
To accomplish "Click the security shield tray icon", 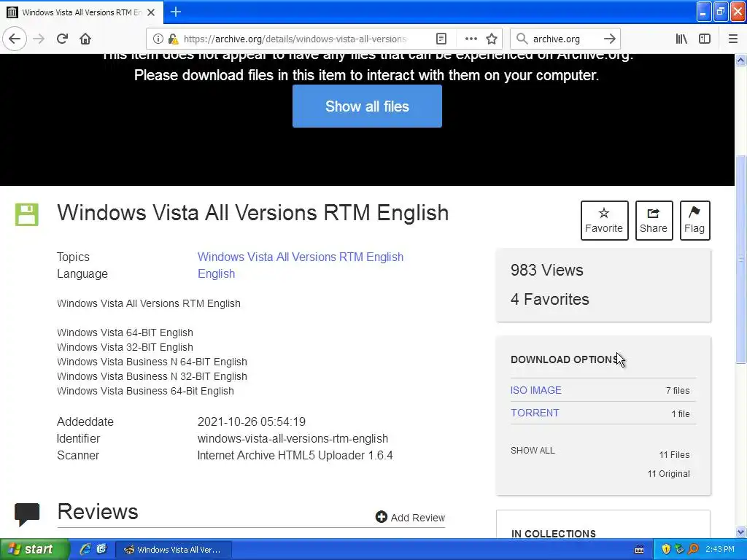I will coord(666,550).
